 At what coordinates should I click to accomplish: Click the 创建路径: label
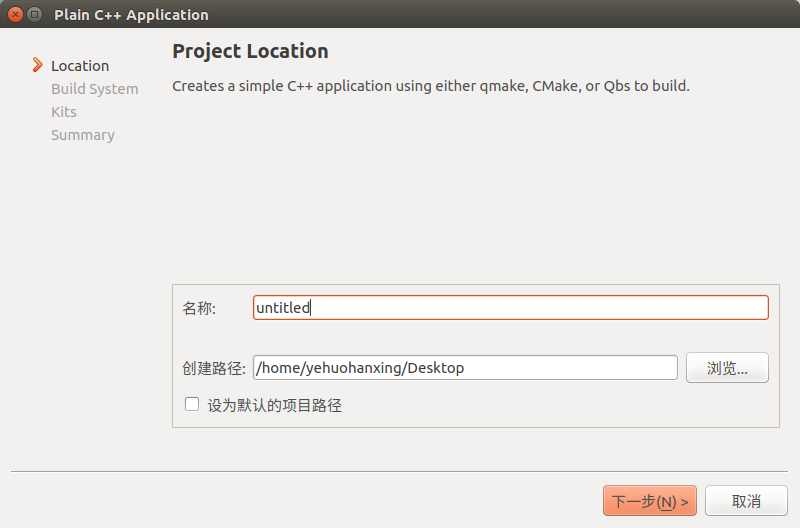[214, 368]
